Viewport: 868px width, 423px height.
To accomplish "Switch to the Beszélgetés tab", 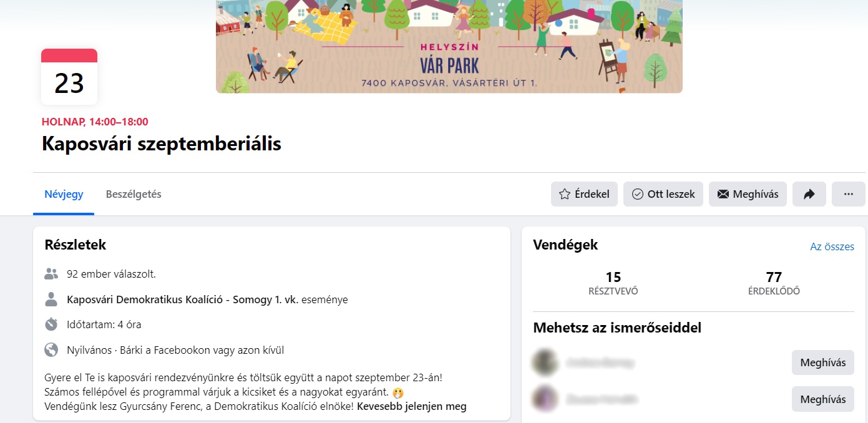I will click(x=134, y=194).
